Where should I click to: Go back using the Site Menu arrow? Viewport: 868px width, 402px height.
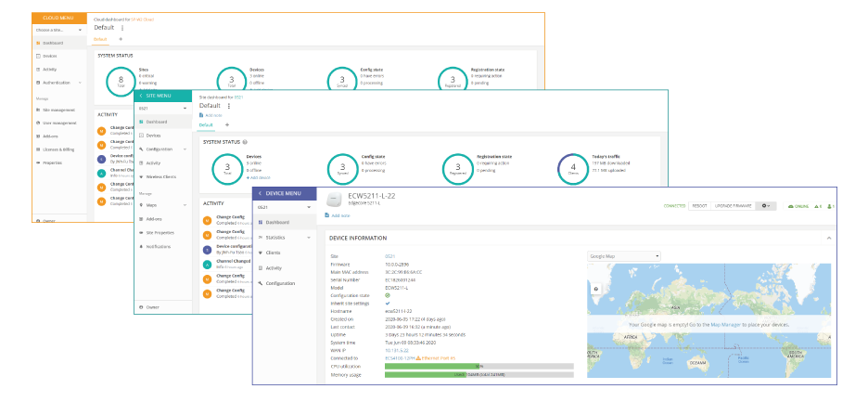point(141,96)
